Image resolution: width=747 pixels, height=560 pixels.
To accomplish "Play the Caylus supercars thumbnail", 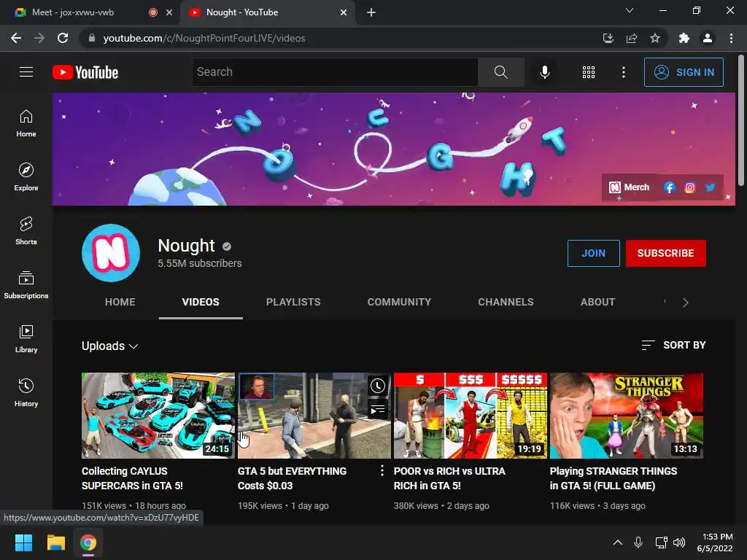I will (x=158, y=415).
